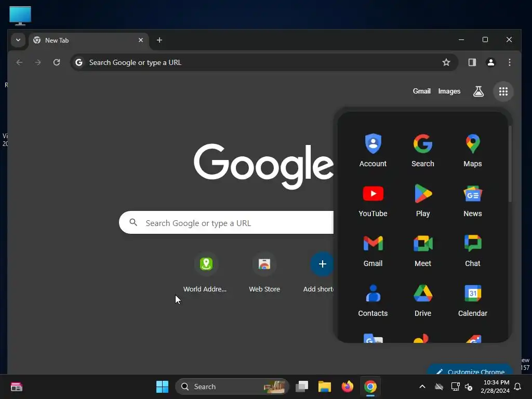The image size is (532, 399).
Task: Click the forward navigation arrow
Action: pyautogui.click(x=38, y=62)
